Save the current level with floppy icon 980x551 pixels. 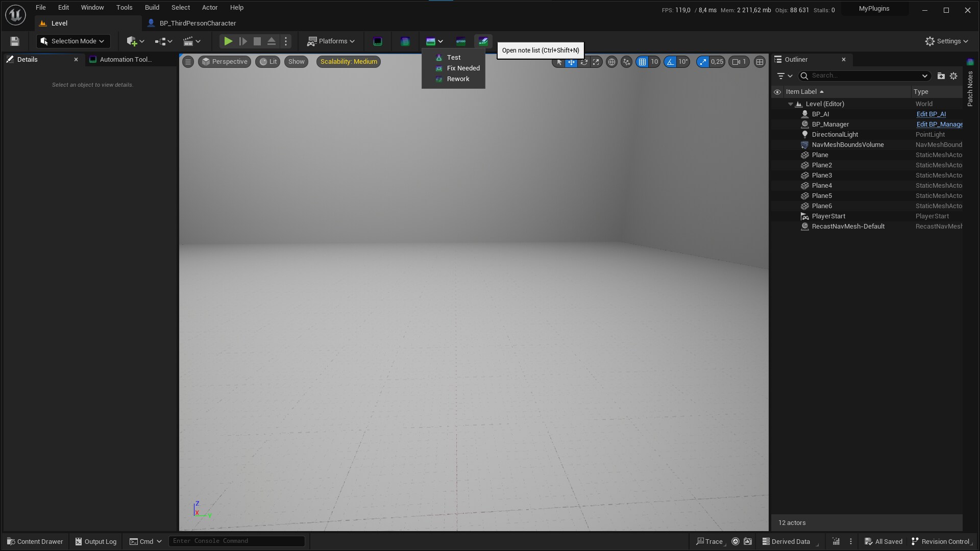point(15,41)
